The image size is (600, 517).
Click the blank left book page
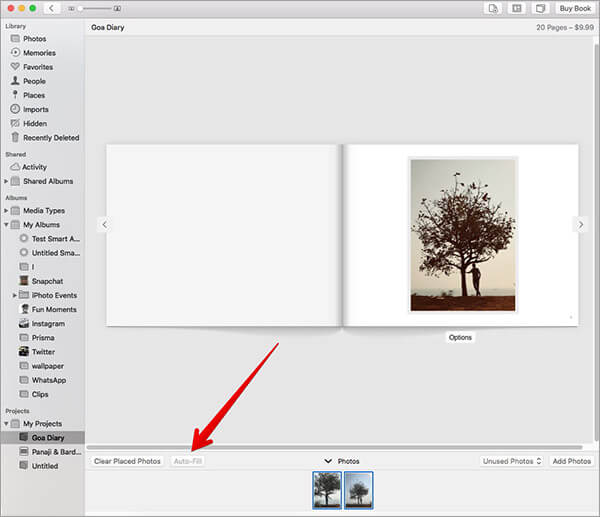(223, 235)
